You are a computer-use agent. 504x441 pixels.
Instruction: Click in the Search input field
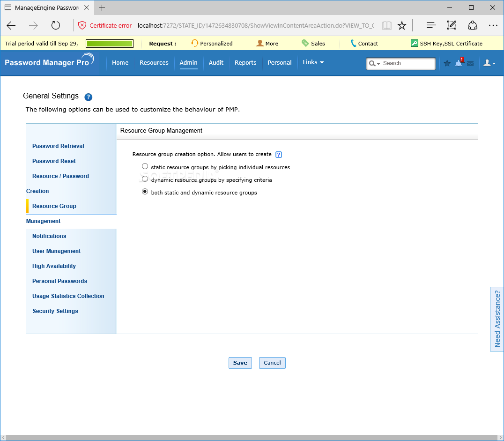point(408,63)
